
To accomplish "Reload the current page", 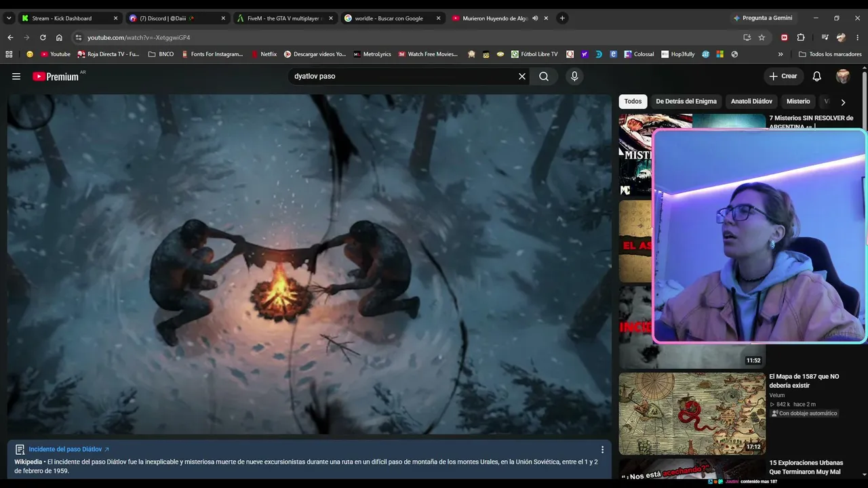I will click(x=43, y=38).
